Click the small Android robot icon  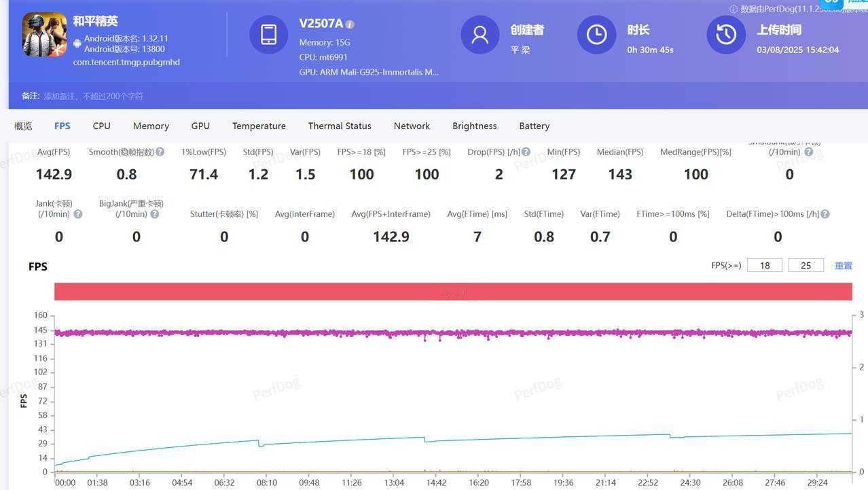pyautogui.click(x=77, y=43)
